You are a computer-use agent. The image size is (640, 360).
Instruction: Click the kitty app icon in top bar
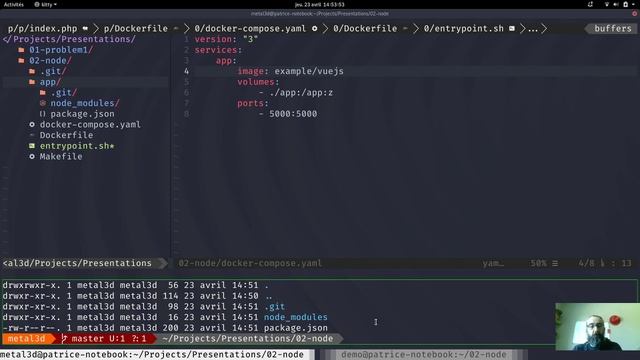point(37,4)
